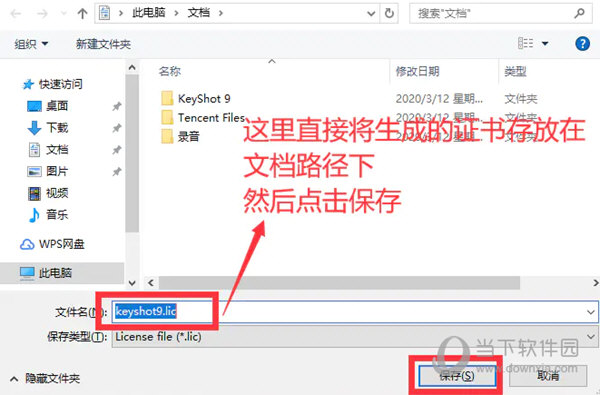This screenshot has height=395, width=600.
Task: Sort by 类型 column header
Action: click(x=515, y=71)
